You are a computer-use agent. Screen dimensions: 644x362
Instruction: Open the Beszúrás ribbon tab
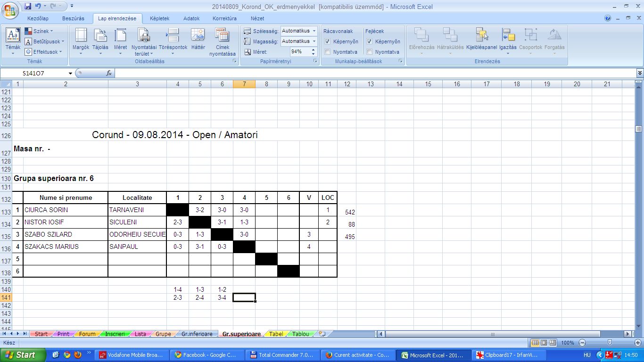click(x=73, y=18)
